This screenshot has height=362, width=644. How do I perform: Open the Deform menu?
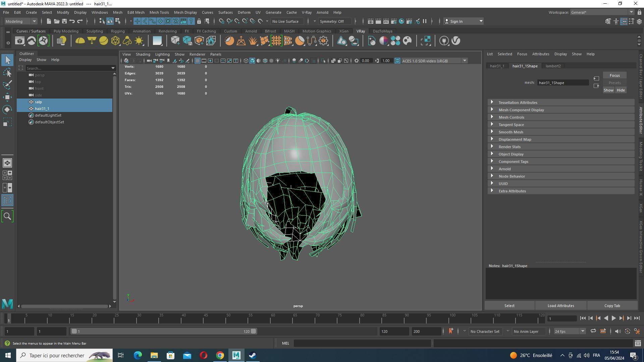[x=244, y=12]
